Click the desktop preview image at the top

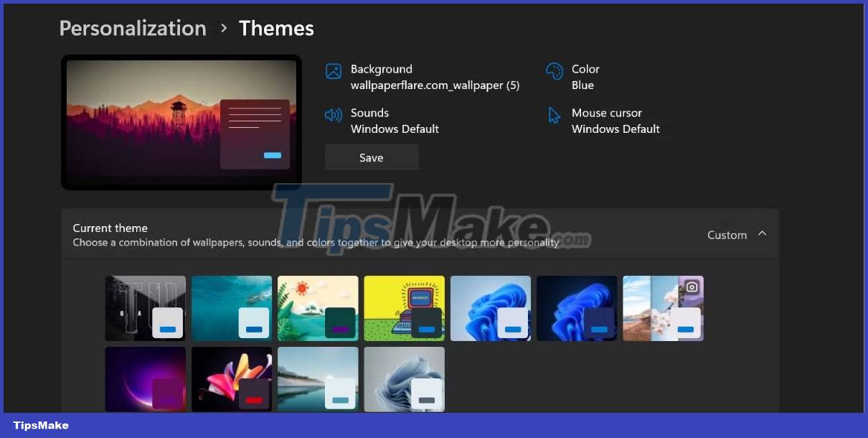click(x=181, y=122)
